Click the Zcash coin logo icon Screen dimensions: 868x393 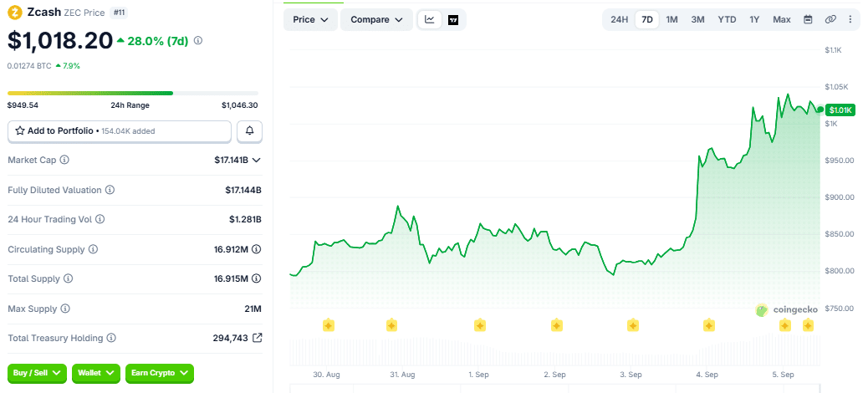[x=16, y=13]
